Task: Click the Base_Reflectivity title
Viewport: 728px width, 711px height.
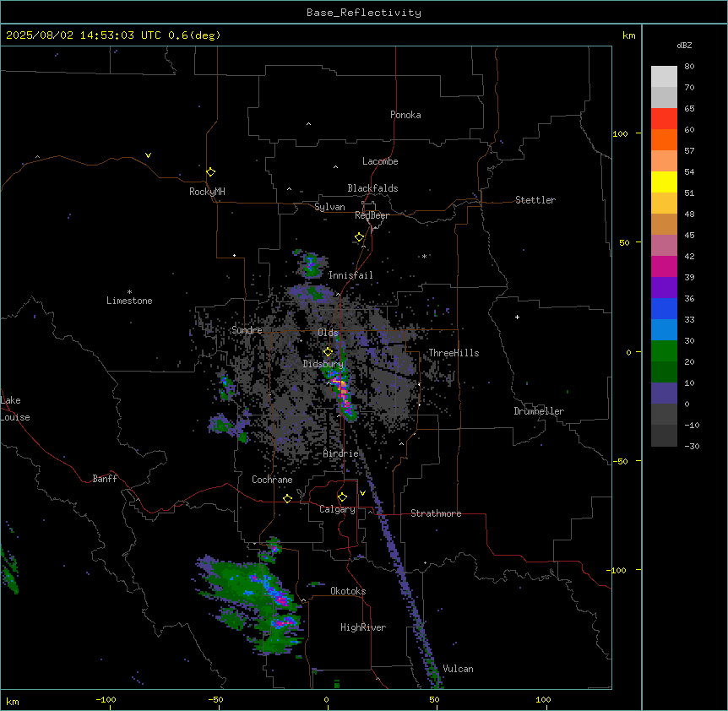Action: pos(364,13)
